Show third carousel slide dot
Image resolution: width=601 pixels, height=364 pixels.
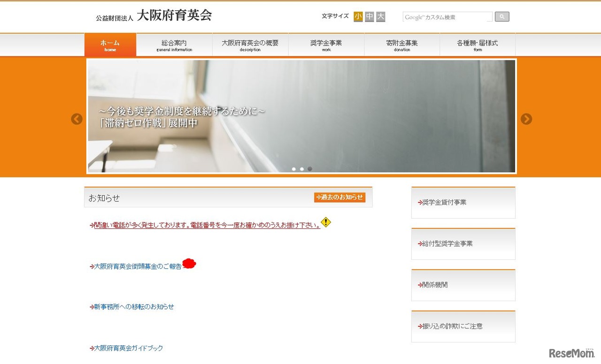tap(310, 169)
